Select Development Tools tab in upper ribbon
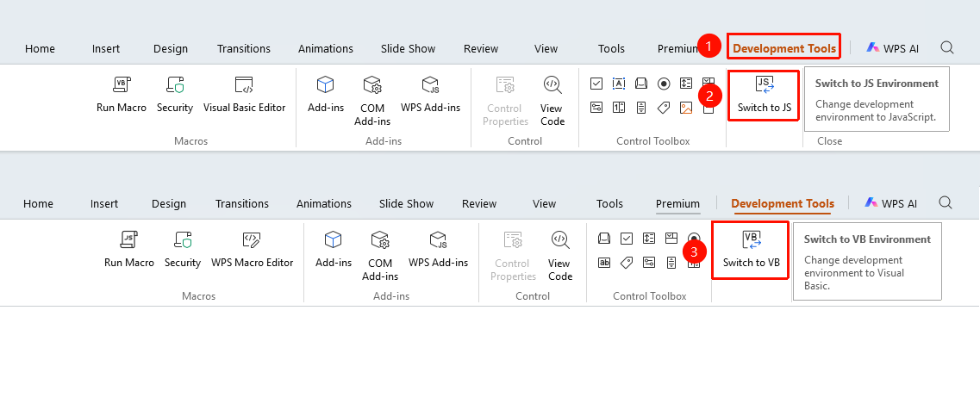Viewport: 980px width, 416px height. [783, 48]
